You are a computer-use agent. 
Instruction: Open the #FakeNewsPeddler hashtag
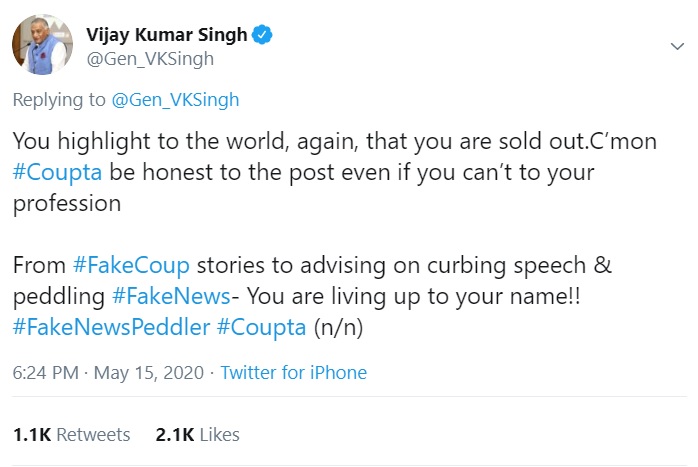coord(112,328)
